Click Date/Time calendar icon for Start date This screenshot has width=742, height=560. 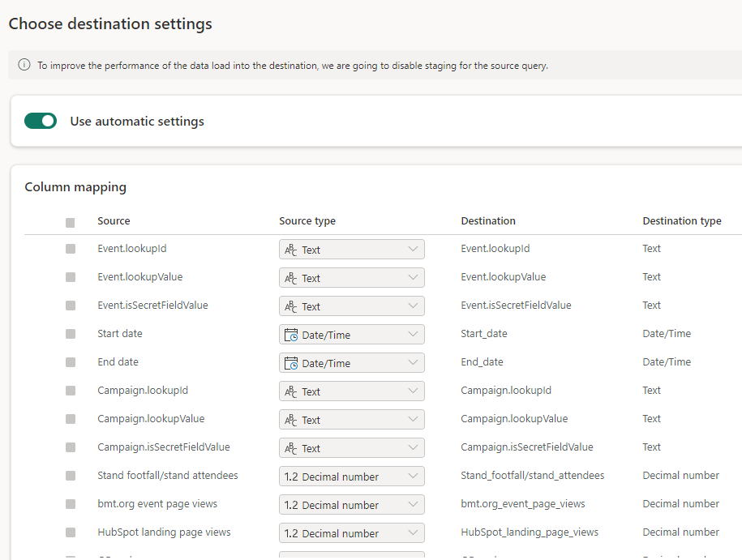tap(291, 335)
